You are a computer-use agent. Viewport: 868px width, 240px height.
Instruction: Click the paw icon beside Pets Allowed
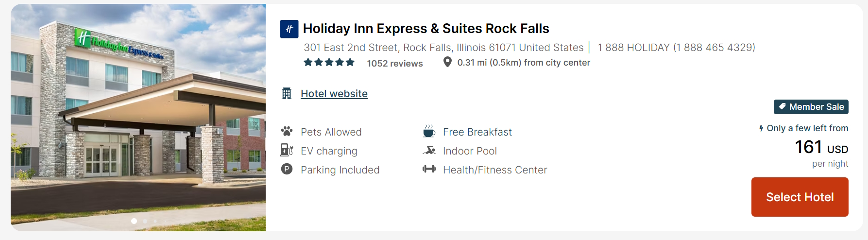point(287,131)
